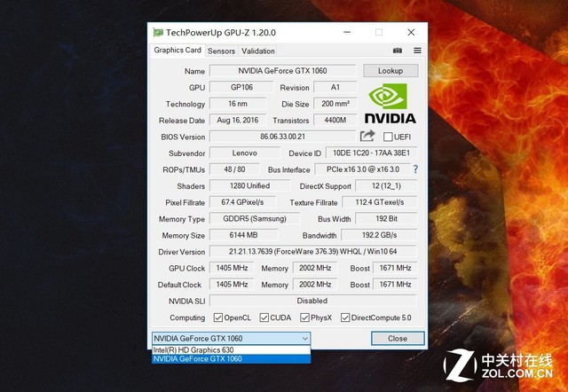568x392 pixels.
Task: Close the GPU-Z window with X
Action: pyautogui.click(x=411, y=33)
